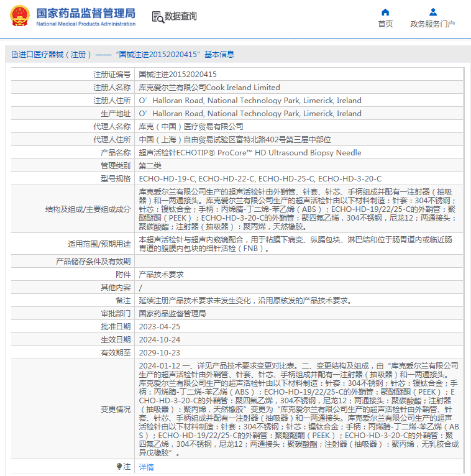Screen dimensions: 471x476
Task: Click the 变更情况 row label
Action: (116, 410)
